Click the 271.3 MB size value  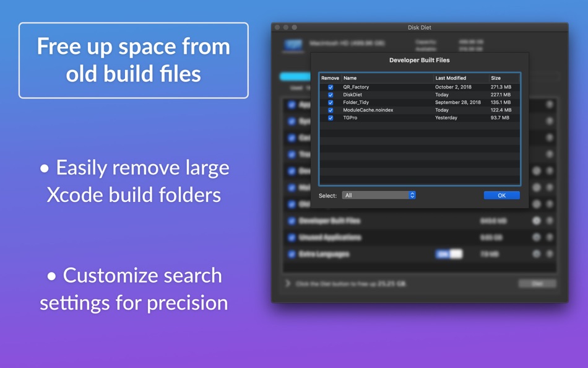pos(501,87)
